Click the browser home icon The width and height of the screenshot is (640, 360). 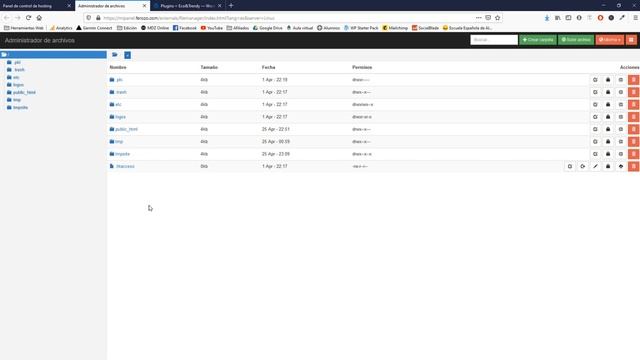[x=39, y=18]
